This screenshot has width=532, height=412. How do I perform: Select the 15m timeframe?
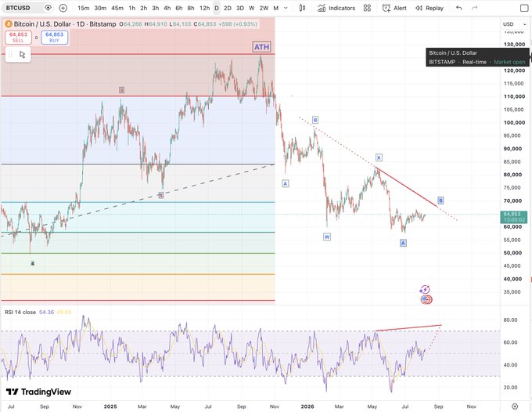(x=84, y=8)
